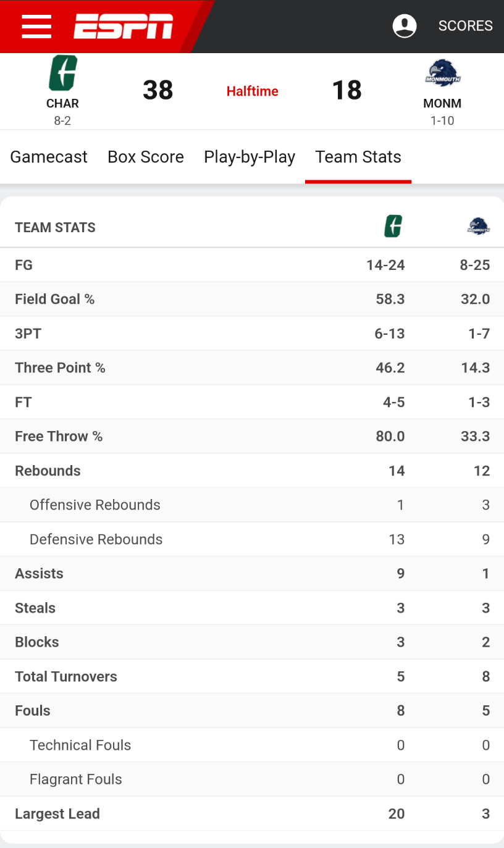
Task: Click the Largest Lead row label
Action: 57,813
